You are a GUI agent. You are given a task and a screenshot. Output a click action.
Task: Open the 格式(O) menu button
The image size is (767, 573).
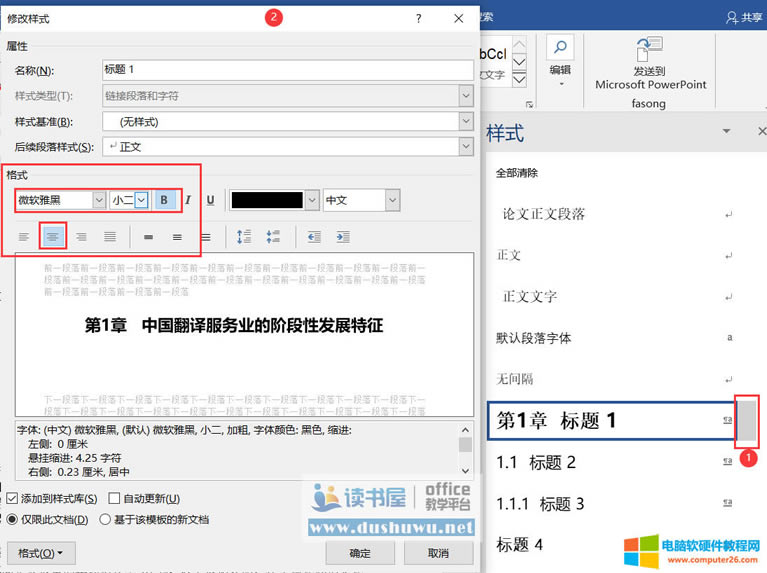tap(41, 553)
